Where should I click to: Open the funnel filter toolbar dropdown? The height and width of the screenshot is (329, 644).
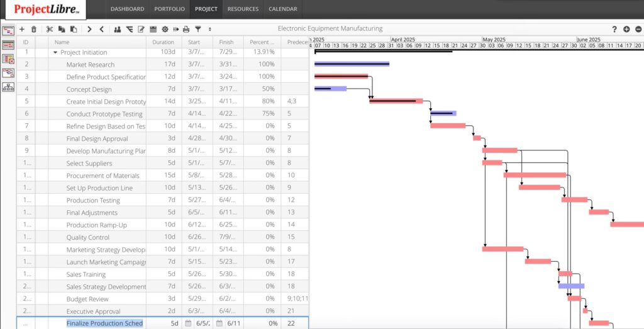point(198,29)
